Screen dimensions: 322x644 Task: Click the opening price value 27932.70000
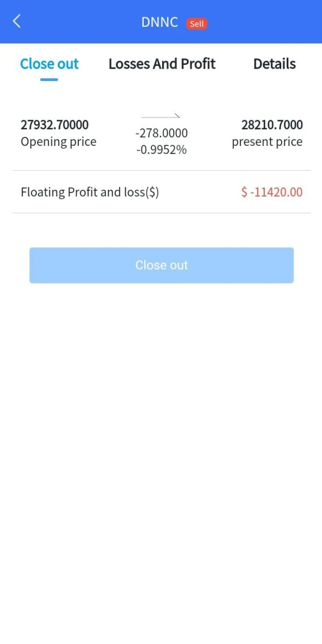click(x=55, y=125)
